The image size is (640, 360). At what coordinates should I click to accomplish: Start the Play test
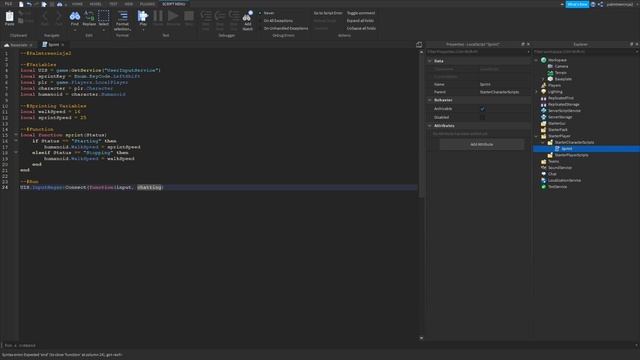coord(143,16)
